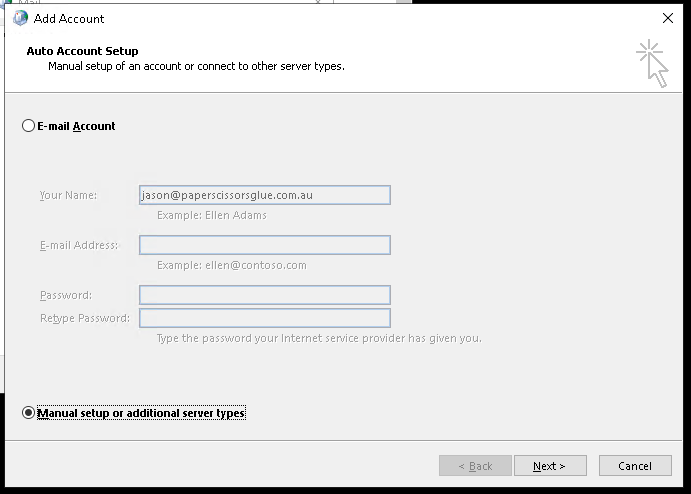691x494 pixels.
Task: Click the Internet service provider password hint
Action: pos(318,338)
